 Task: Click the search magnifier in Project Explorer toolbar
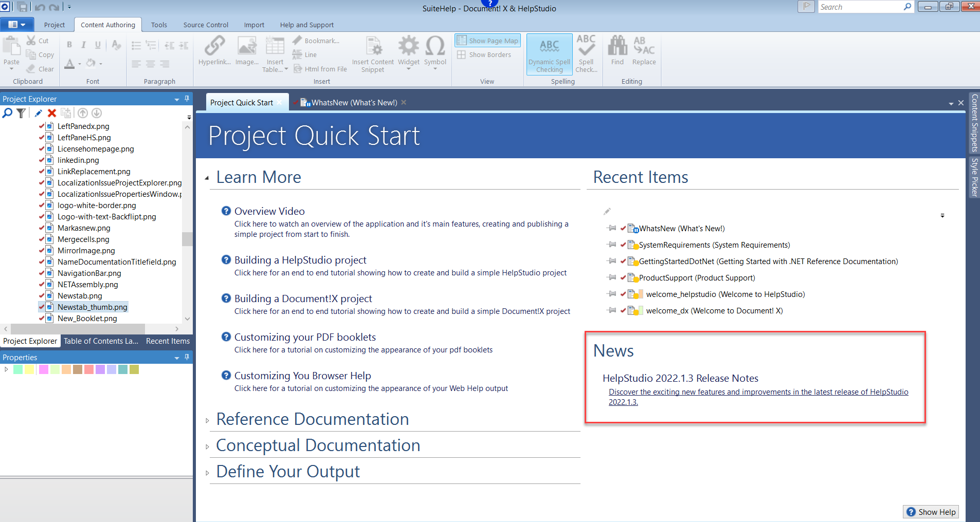click(7, 113)
